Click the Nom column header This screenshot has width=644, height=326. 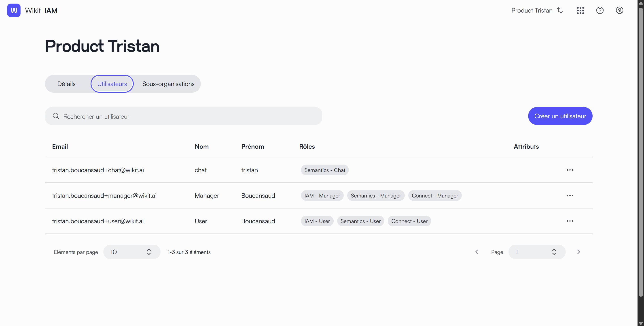202,146
